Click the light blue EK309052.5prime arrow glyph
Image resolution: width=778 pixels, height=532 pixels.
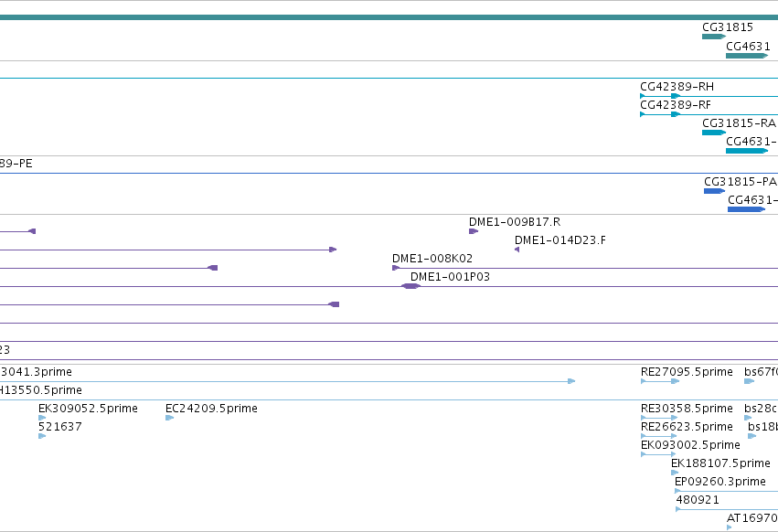(42, 418)
